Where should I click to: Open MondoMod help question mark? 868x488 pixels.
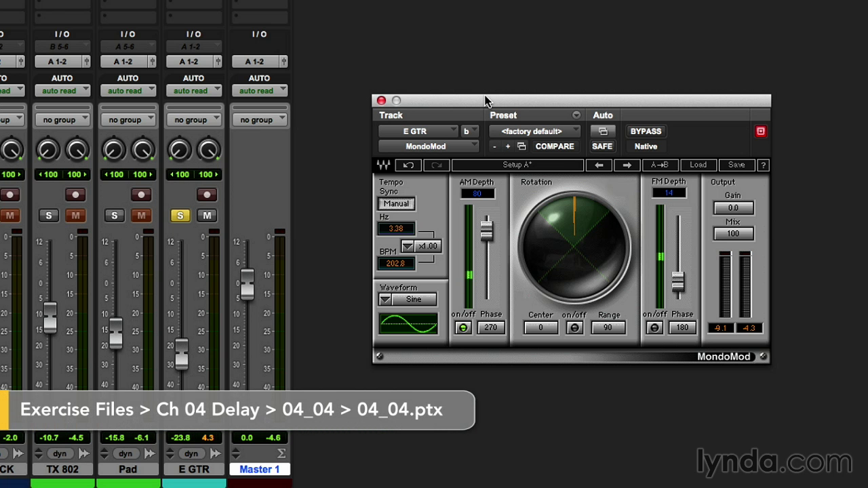pyautogui.click(x=763, y=165)
